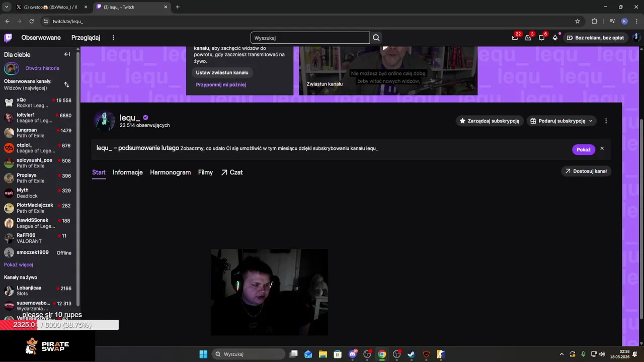Click Zarządzaj subskrypcją button
Screen dimensions: 644x362
tap(489, 121)
